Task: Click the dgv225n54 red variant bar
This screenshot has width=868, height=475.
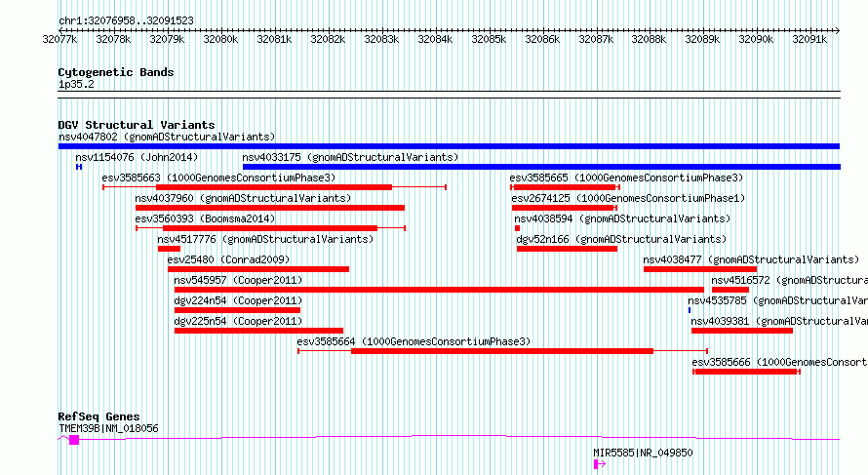Action: pyautogui.click(x=258, y=331)
